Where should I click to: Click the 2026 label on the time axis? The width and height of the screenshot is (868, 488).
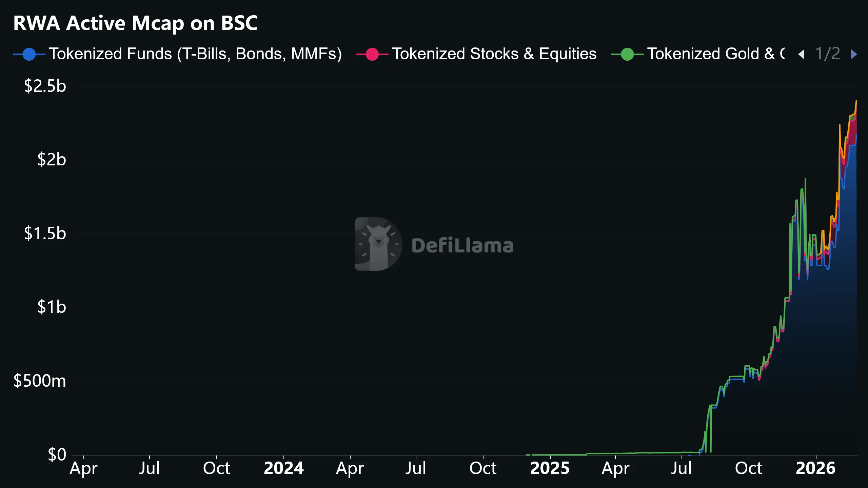(815, 468)
